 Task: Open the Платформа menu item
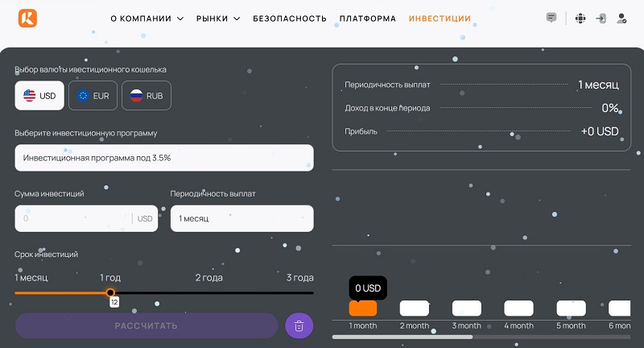click(x=368, y=19)
